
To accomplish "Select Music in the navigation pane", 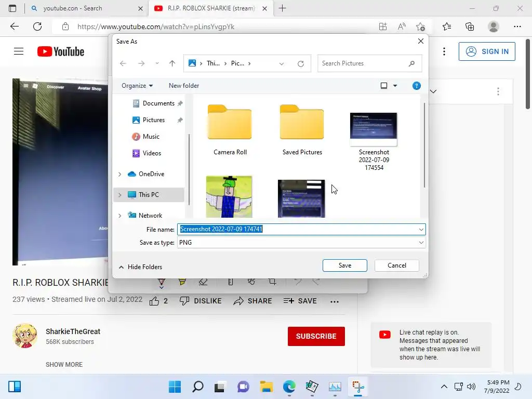I will 146,137.
